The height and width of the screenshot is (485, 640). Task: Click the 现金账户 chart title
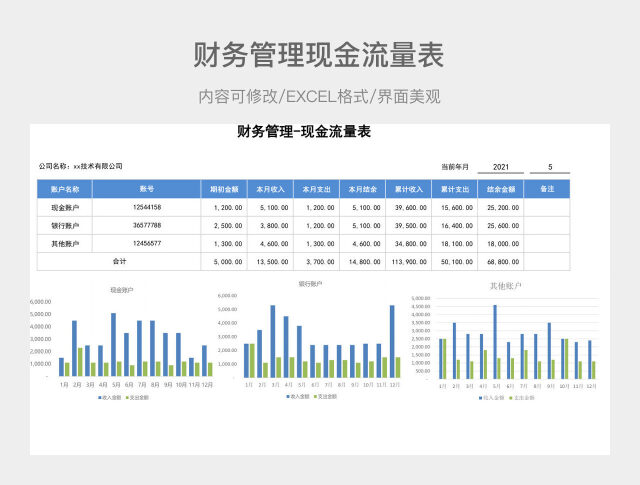tap(122, 290)
